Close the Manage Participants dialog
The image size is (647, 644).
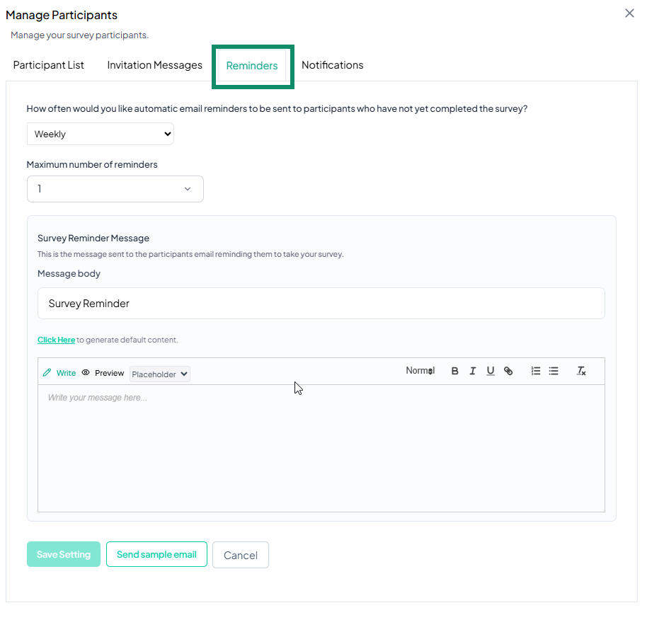[629, 13]
